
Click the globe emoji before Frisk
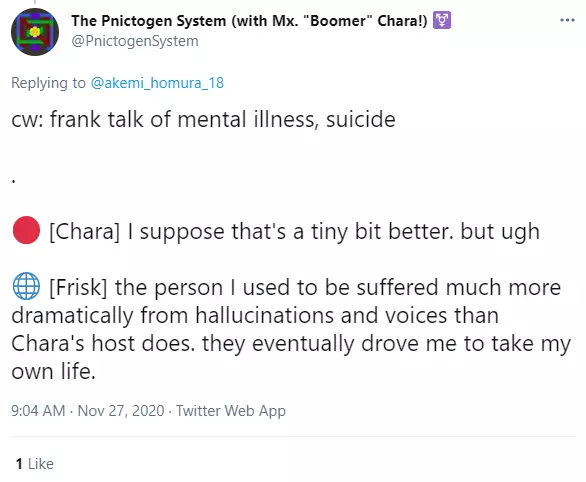click(x=26, y=286)
